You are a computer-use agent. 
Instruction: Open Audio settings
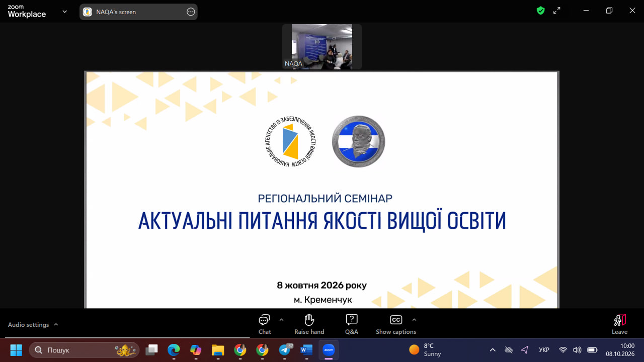pos(29,325)
